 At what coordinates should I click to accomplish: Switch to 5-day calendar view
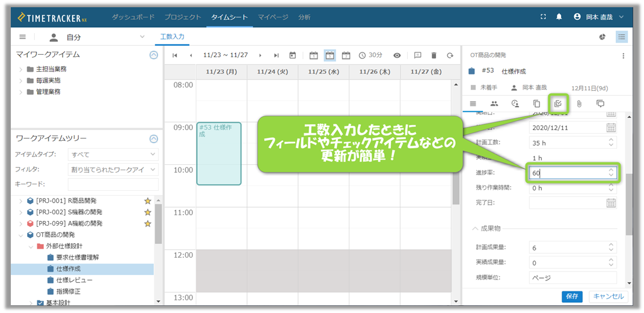point(330,55)
